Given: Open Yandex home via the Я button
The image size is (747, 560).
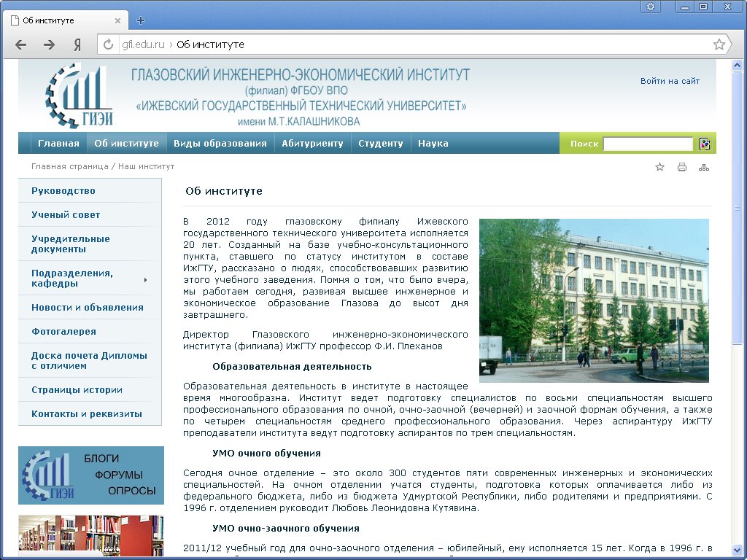Looking at the screenshot, I should tap(77, 44).
